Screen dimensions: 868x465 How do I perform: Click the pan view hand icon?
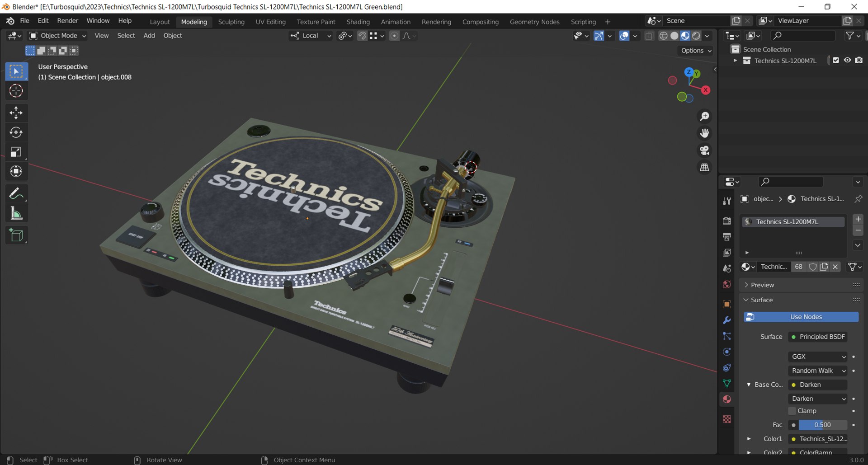point(704,133)
